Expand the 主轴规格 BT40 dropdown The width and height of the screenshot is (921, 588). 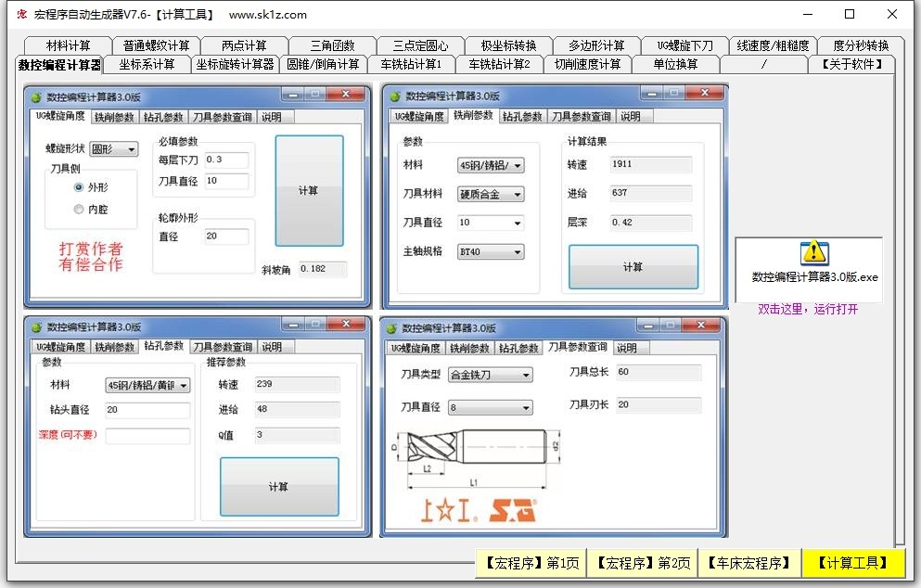pos(491,252)
